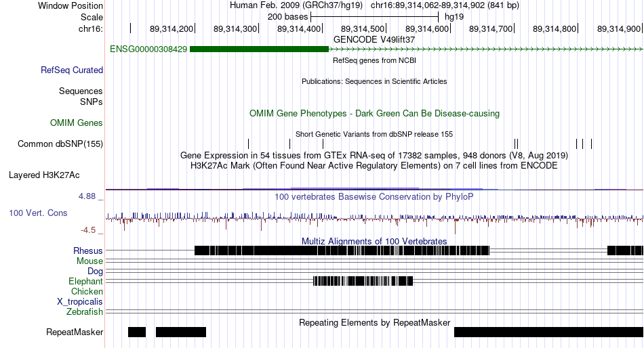Click the Rhesus alignment black block

click(342, 251)
